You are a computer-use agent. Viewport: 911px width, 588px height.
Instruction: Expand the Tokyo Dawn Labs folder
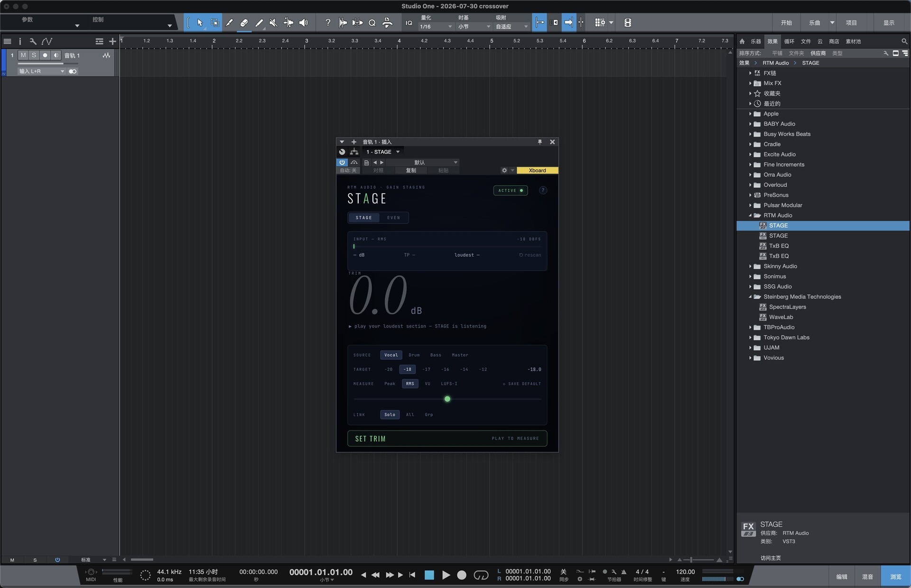click(750, 338)
